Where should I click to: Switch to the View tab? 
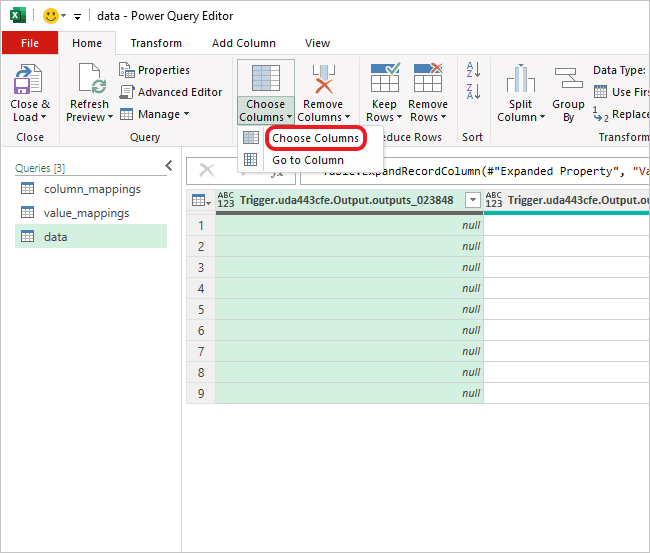tap(317, 43)
